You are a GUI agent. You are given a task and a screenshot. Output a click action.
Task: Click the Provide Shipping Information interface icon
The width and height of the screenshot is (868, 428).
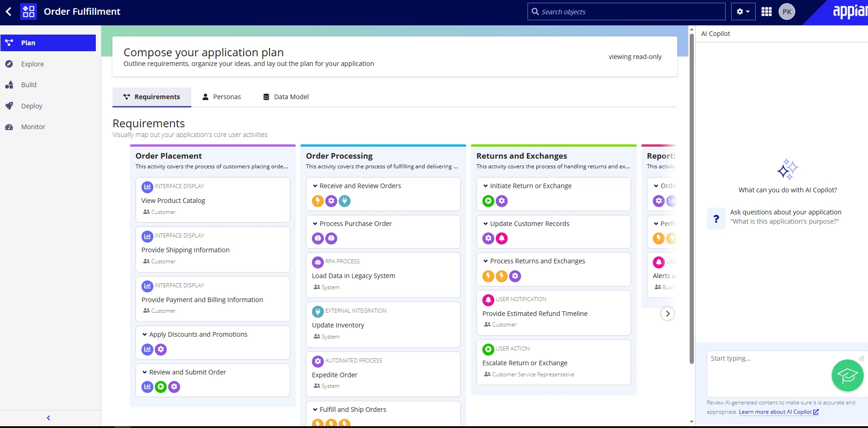pos(147,236)
